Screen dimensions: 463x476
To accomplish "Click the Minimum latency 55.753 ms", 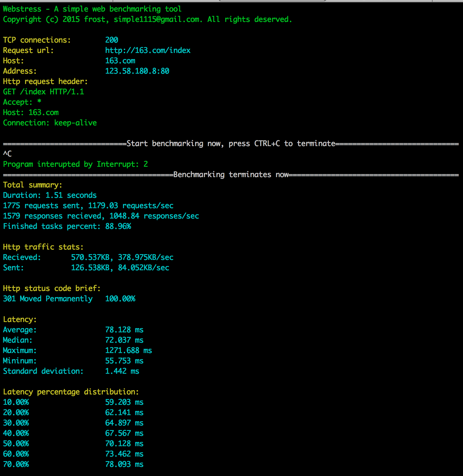I will 124,361.
